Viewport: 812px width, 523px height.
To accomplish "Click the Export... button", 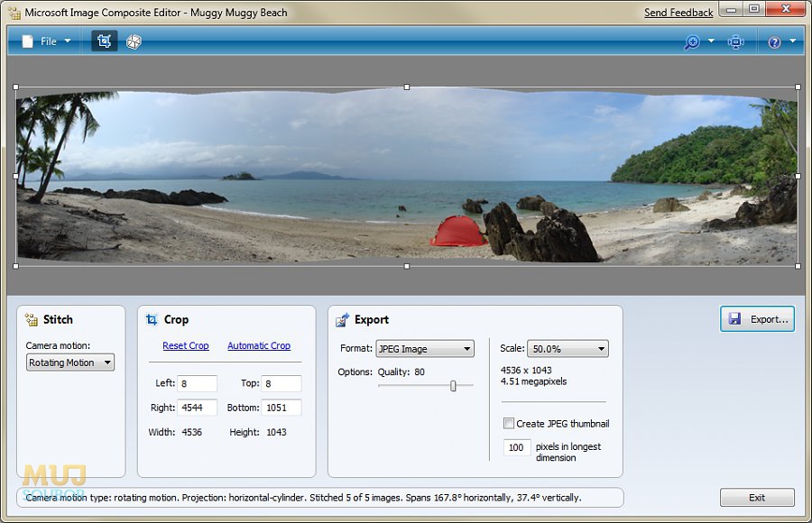I will click(757, 319).
